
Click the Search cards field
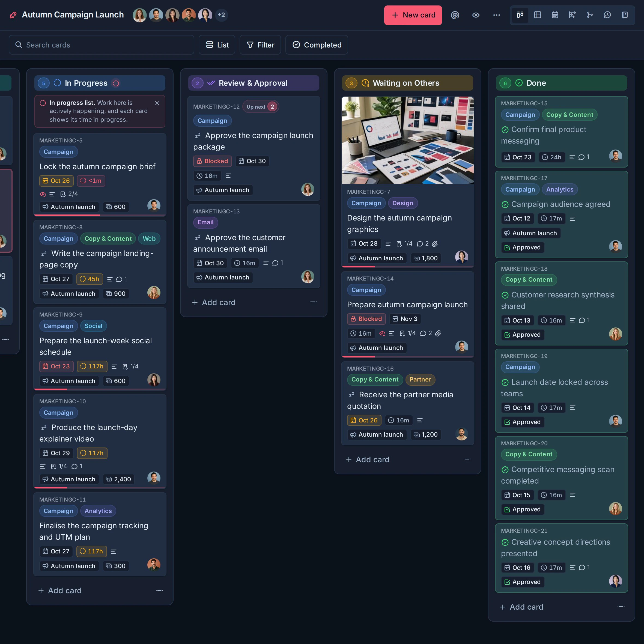click(x=101, y=45)
